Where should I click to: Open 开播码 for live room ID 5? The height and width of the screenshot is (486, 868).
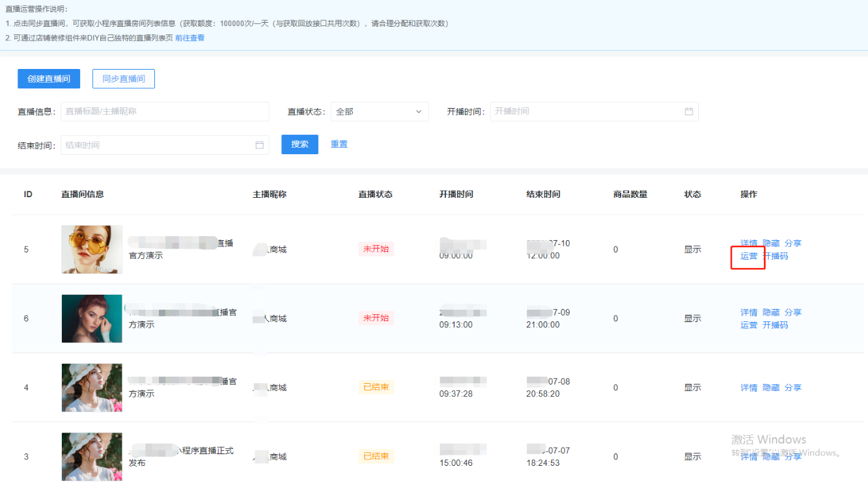(x=775, y=256)
